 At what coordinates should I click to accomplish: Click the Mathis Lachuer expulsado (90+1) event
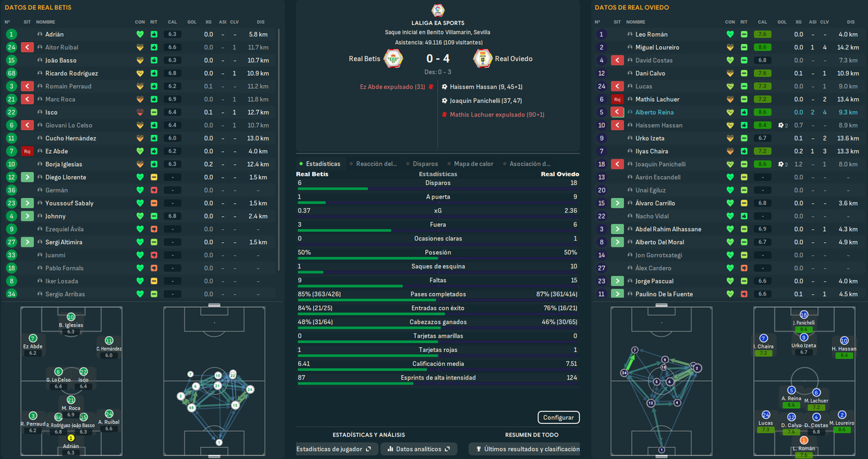497,115
